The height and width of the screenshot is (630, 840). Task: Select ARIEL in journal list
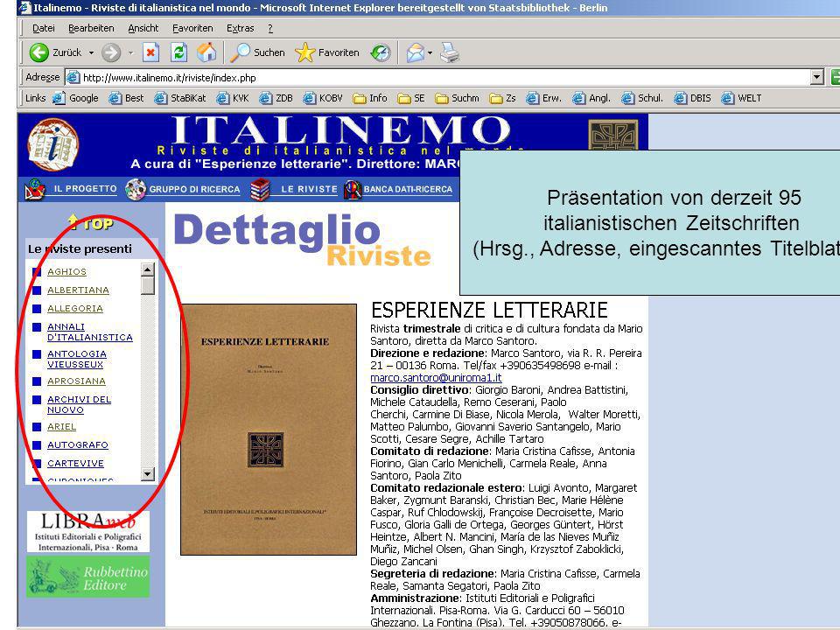click(x=61, y=426)
